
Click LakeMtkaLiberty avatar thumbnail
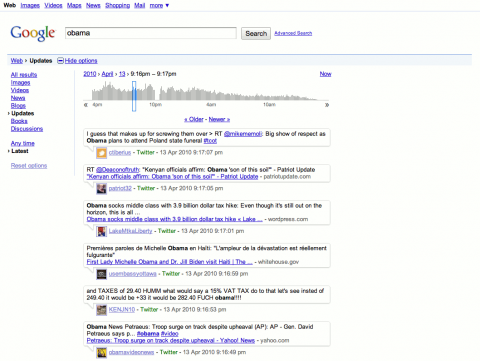[x=101, y=231]
